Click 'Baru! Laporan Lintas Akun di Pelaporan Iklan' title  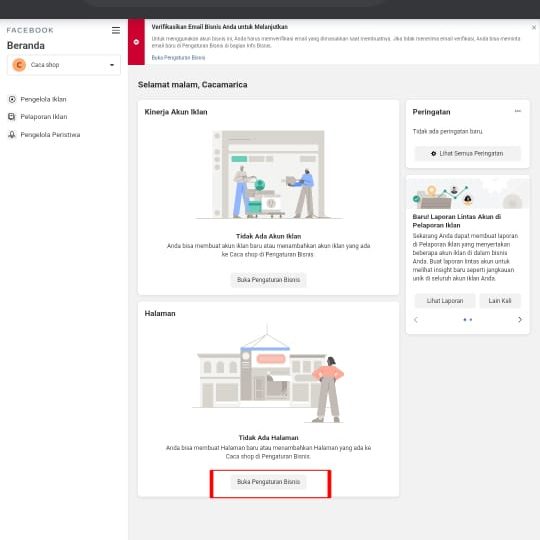coord(457,221)
